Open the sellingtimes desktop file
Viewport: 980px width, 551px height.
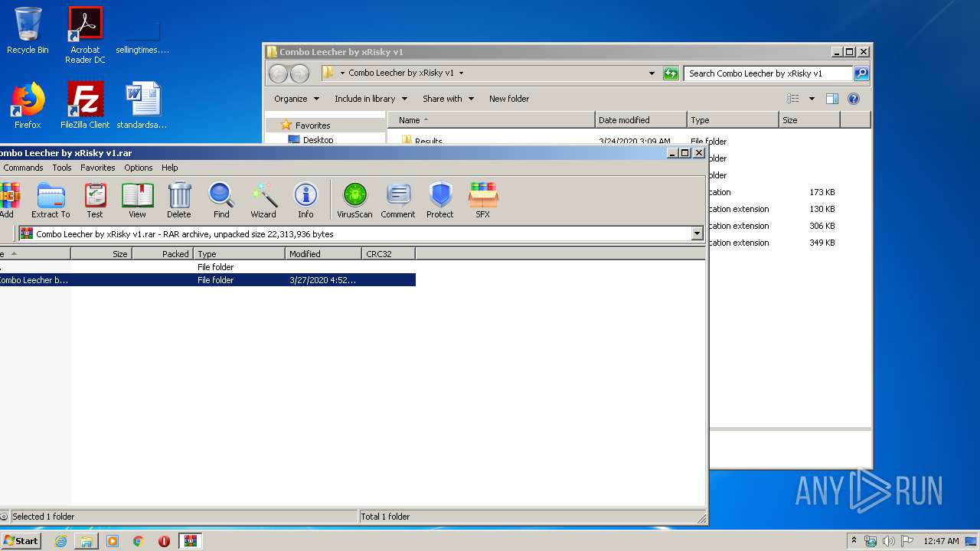coord(142,37)
